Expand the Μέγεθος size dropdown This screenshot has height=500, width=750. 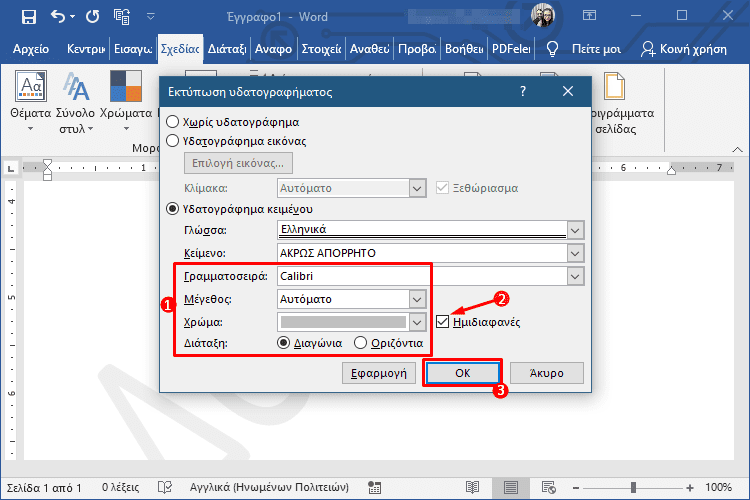tap(417, 298)
